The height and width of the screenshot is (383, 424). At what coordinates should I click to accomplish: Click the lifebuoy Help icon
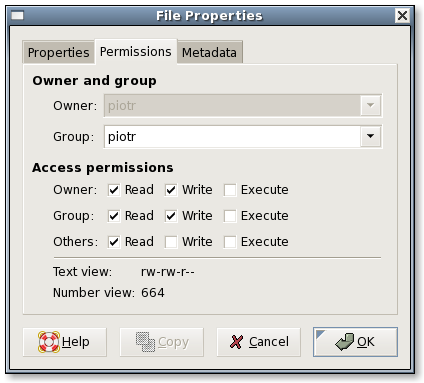49,342
